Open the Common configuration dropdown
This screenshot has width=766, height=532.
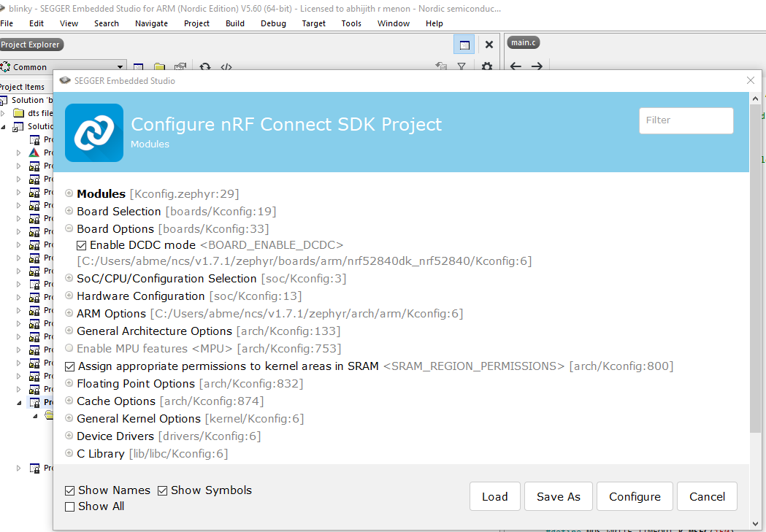tap(63, 67)
